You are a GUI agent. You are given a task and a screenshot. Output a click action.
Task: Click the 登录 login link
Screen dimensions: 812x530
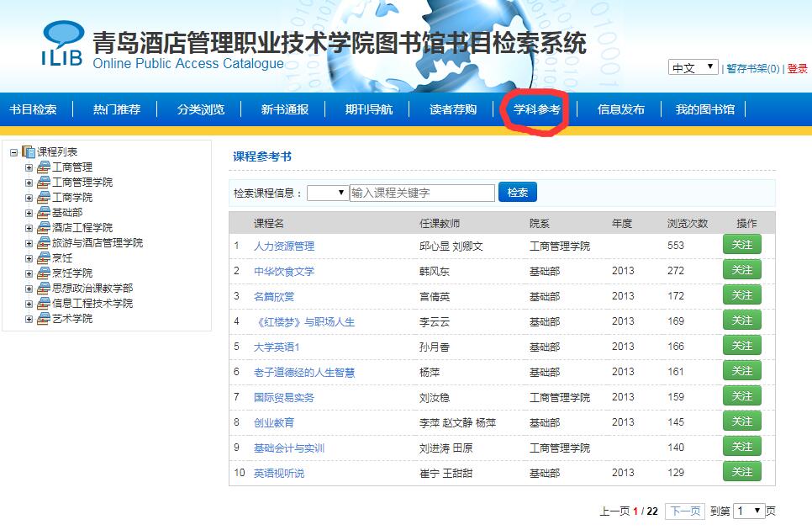pyautogui.click(x=797, y=69)
